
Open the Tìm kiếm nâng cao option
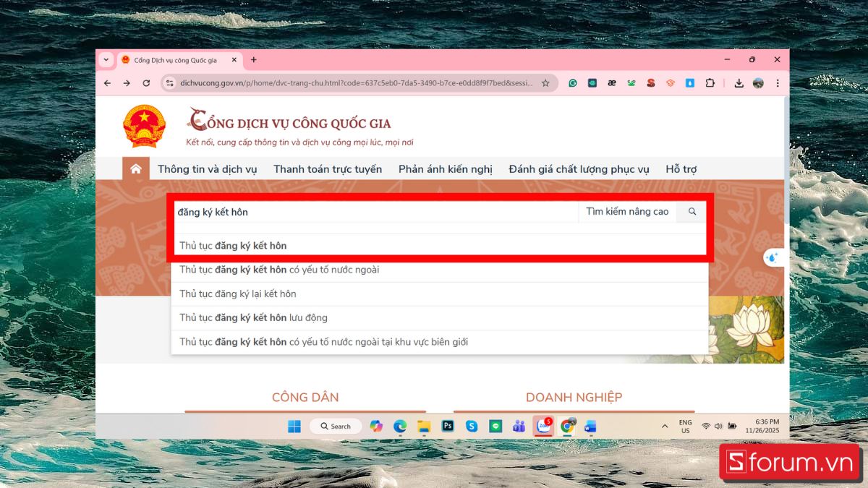(x=627, y=212)
